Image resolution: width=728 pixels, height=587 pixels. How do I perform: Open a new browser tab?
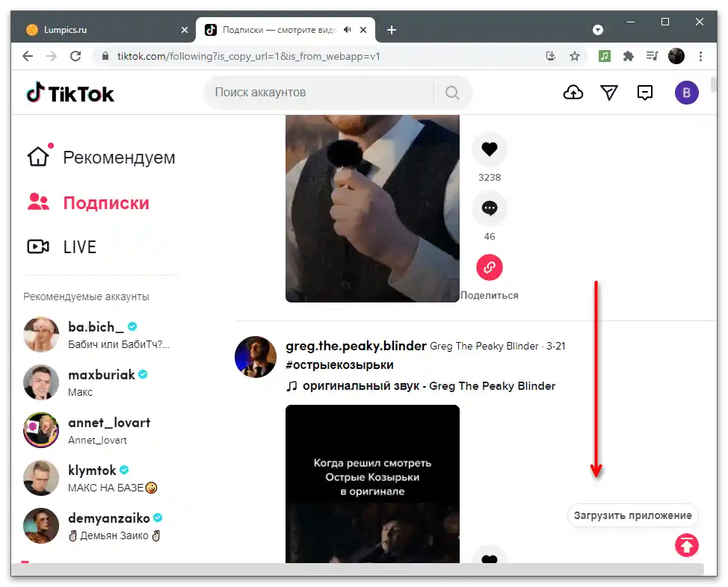click(x=392, y=30)
